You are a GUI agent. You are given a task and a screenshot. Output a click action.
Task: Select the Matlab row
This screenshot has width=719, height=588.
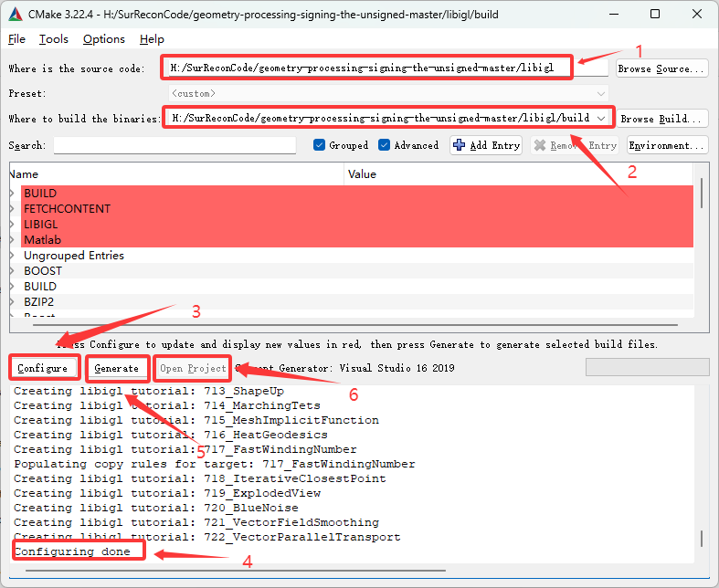(x=351, y=240)
